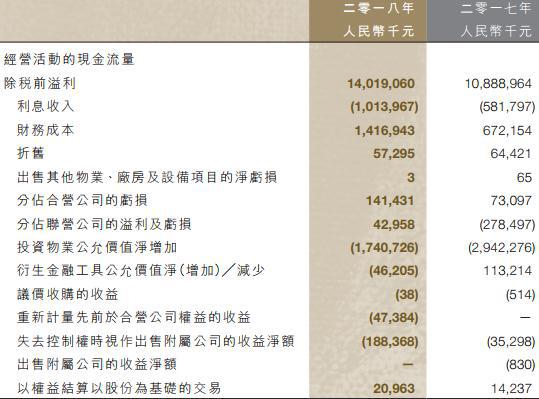Click the value 42,958
Screen dimensions: 539x399
(x=394, y=225)
